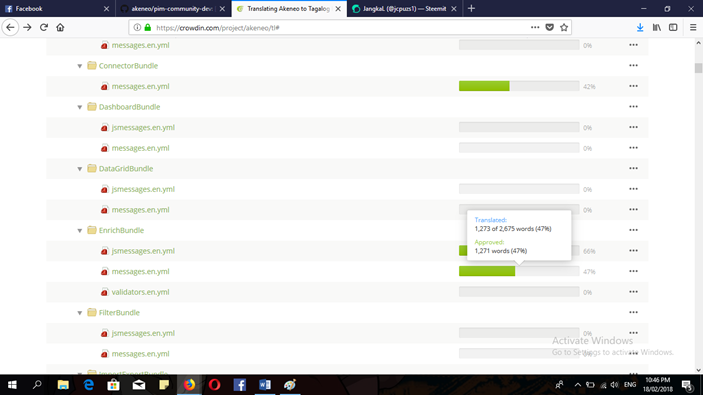Open validators.en.yml file link
This screenshot has height=395, width=703.
point(140,292)
